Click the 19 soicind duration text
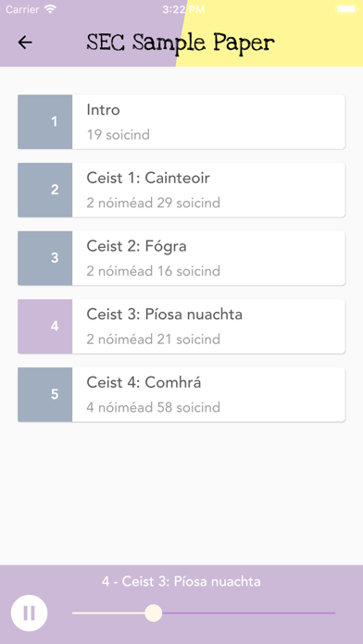Image resolution: width=363 pixels, height=644 pixels. (x=119, y=135)
